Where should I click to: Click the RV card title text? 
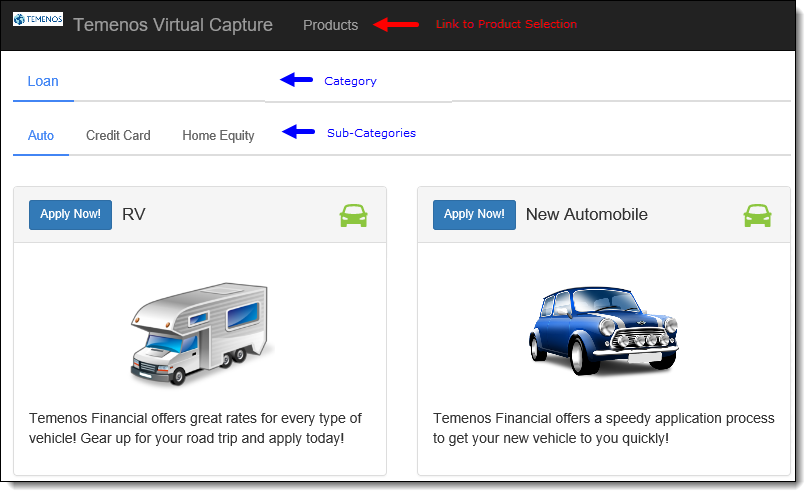133,214
